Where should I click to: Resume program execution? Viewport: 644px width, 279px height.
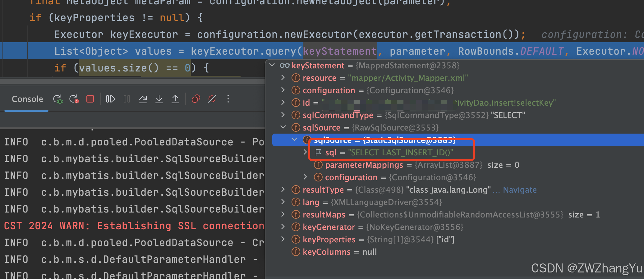tap(111, 99)
